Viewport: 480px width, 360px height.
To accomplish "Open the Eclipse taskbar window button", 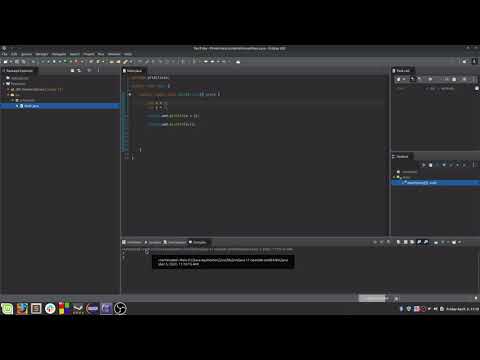I will pos(106,309).
